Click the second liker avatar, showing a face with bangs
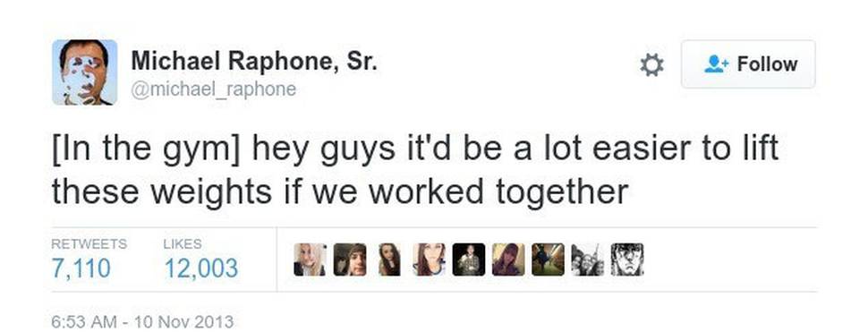868x332 pixels. click(350, 260)
